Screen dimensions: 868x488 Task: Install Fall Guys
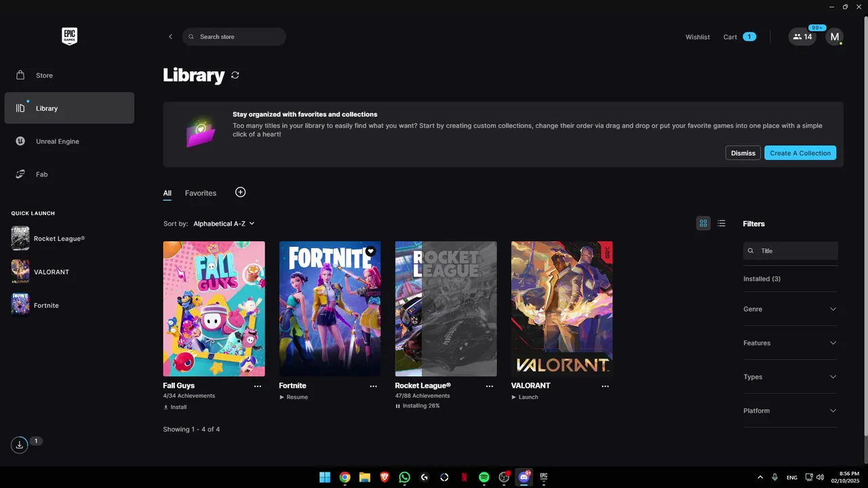tap(175, 407)
